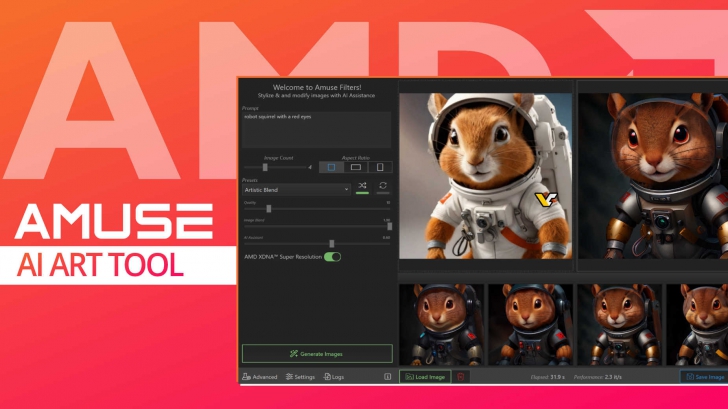The height and width of the screenshot is (409, 728).
Task: Select the white-suit astronaut squirrel source image
Action: pos(486,176)
